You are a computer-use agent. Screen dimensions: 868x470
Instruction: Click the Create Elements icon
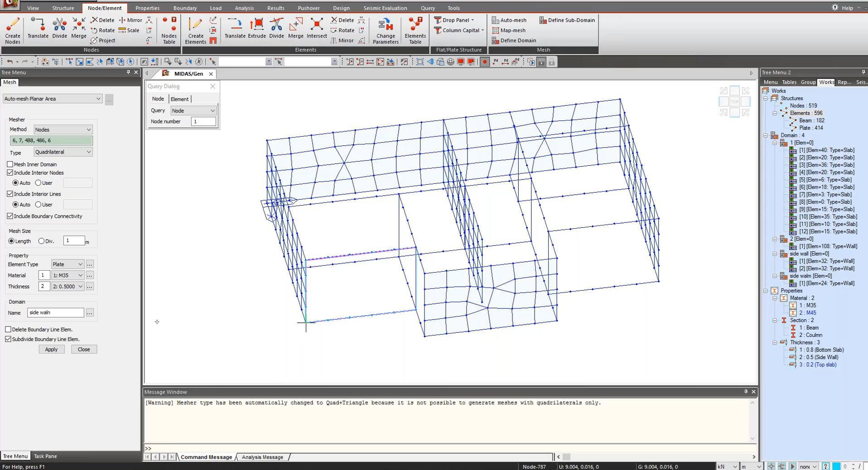[x=196, y=30]
